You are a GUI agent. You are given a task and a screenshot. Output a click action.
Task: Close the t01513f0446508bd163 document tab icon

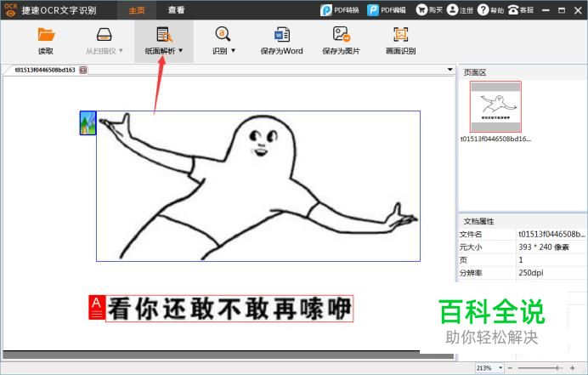[x=83, y=70]
